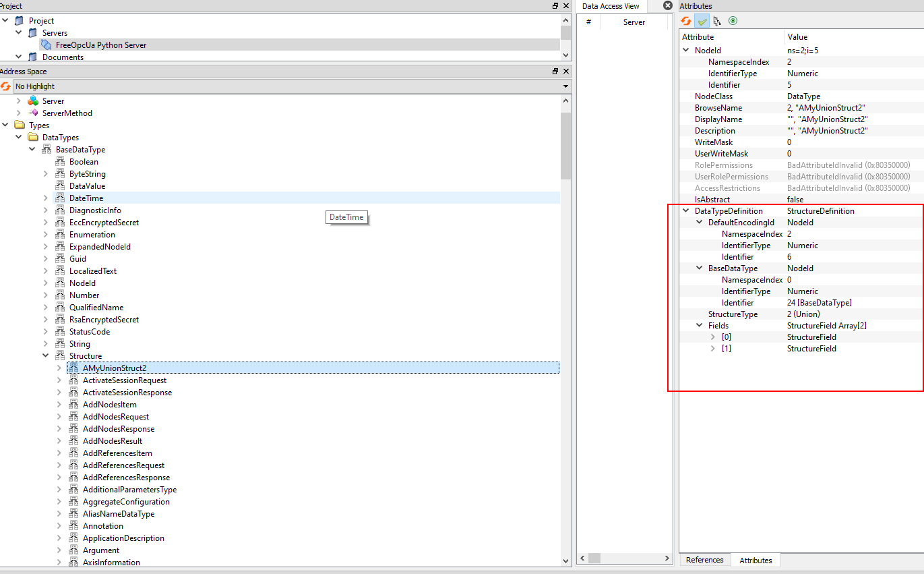
Task: Select the ApplicationDescription tree item
Action: [x=123, y=538]
